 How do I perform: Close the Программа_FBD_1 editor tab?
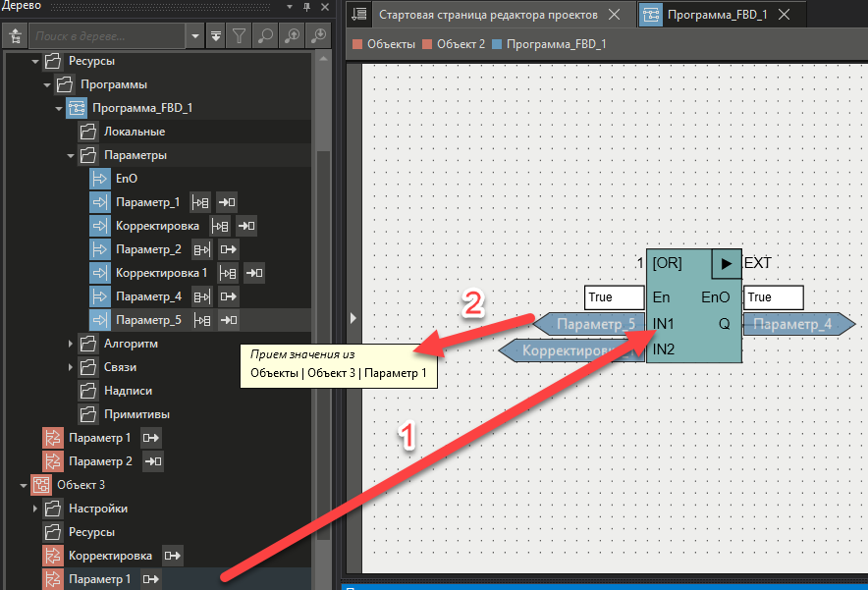point(784,15)
